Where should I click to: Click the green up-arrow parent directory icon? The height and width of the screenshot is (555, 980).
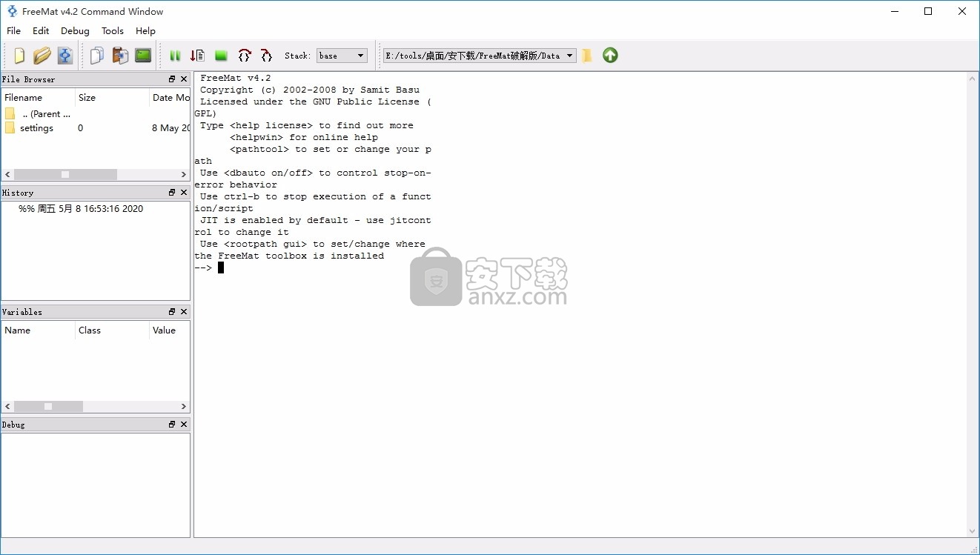click(x=610, y=56)
